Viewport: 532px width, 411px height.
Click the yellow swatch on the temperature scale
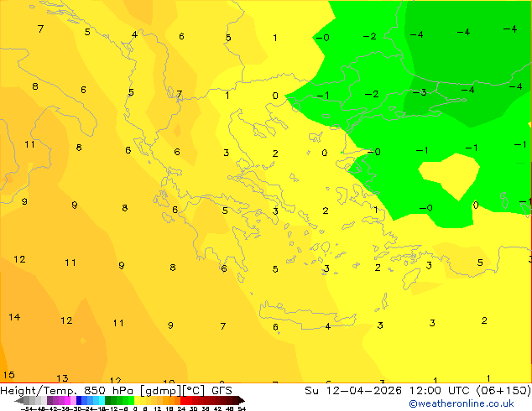(137, 400)
